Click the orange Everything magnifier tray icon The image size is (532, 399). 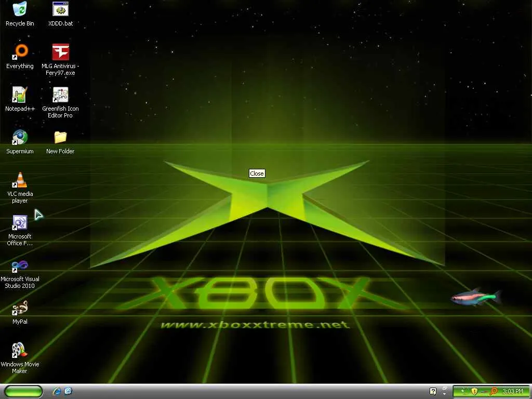(x=494, y=392)
